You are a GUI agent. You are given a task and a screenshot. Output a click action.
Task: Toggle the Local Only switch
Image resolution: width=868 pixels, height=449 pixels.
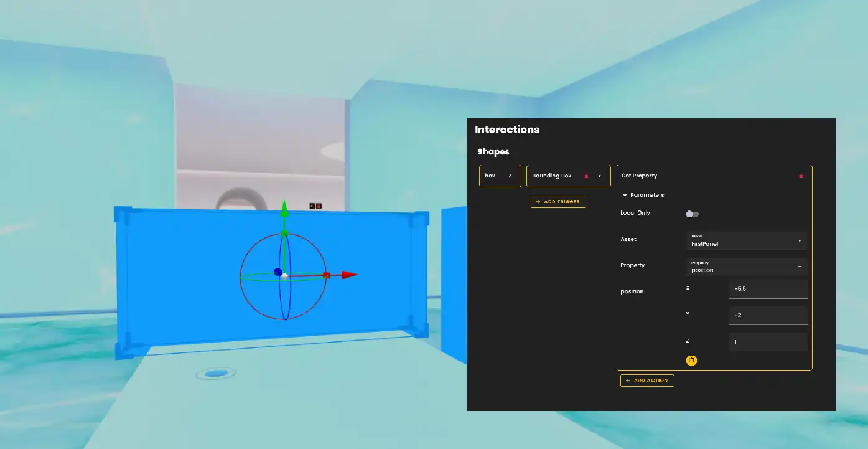click(692, 214)
